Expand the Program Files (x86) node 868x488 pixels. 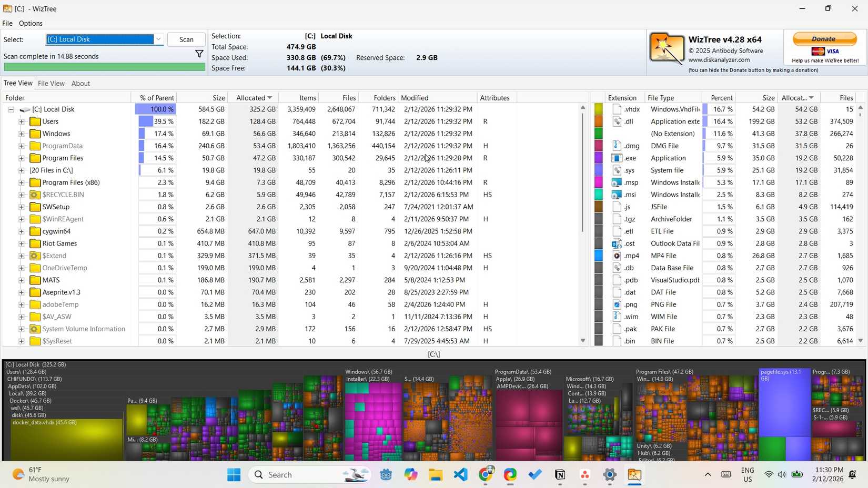point(22,182)
